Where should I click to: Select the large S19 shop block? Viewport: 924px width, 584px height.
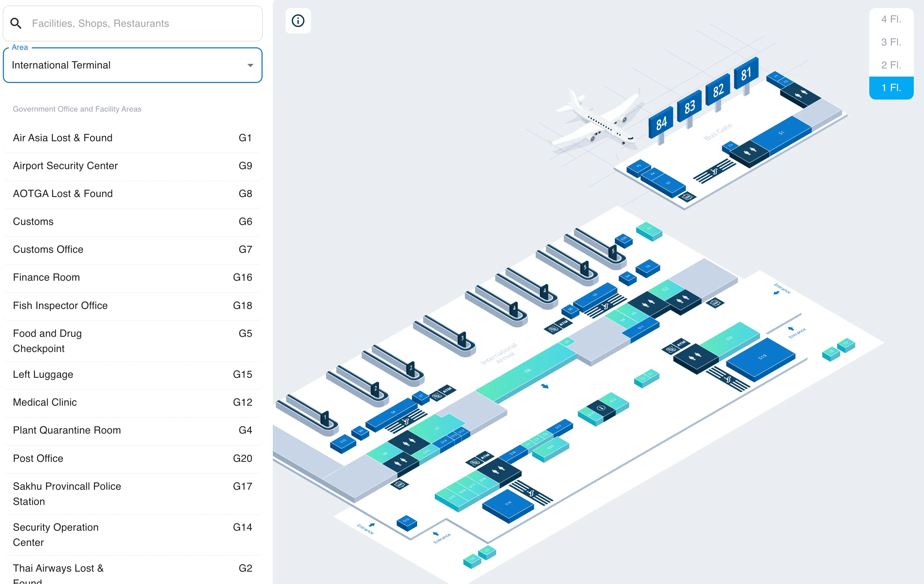762,357
